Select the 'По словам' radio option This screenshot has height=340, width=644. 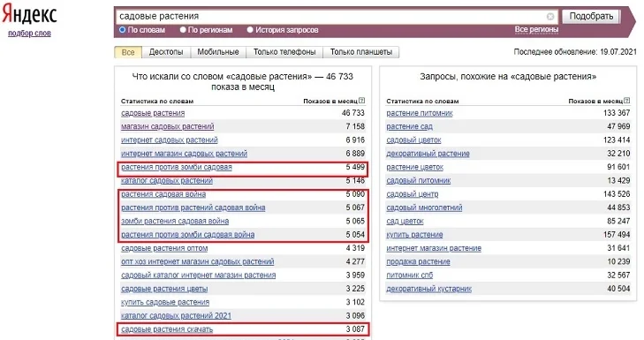[x=122, y=29]
